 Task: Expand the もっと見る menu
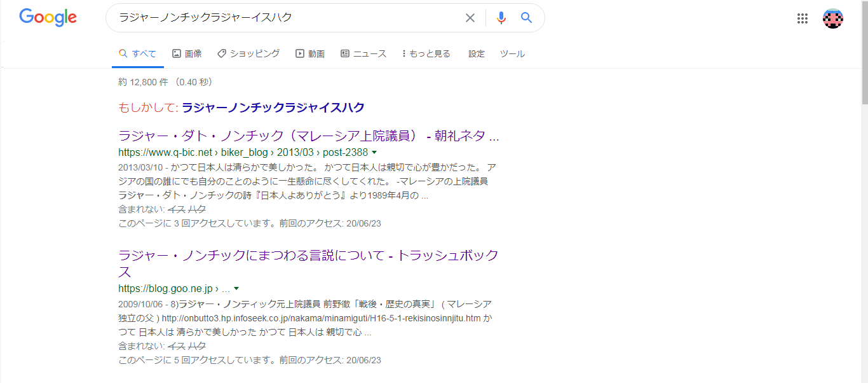click(x=426, y=53)
